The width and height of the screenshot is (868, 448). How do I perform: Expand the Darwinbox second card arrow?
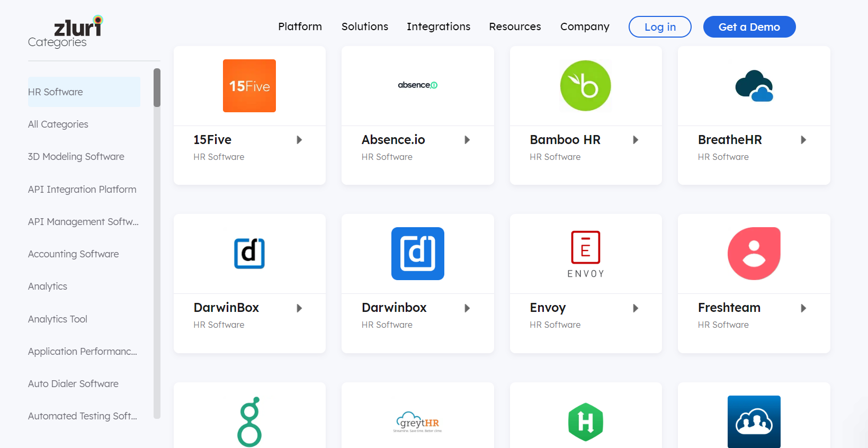(x=467, y=308)
